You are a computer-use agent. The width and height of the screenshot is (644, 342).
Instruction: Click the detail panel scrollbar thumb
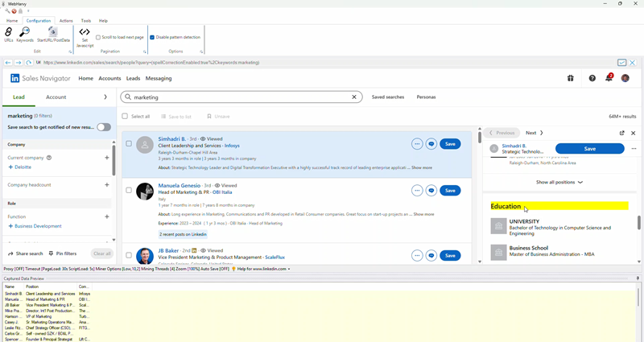[639, 223]
